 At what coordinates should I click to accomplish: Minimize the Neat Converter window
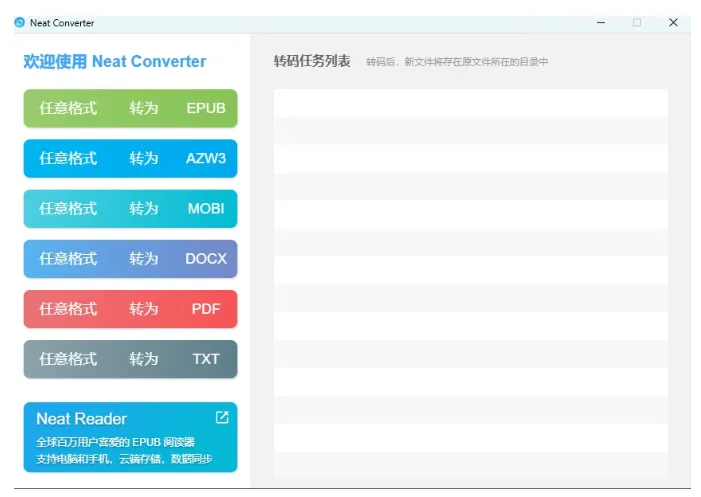[601, 22]
